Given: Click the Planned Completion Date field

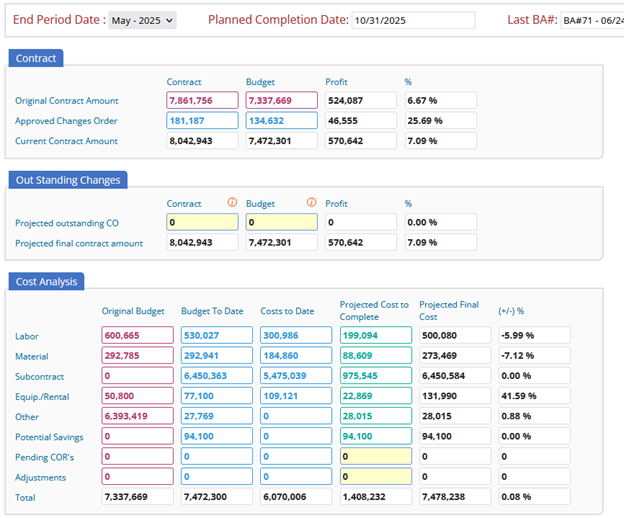Looking at the screenshot, I should (x=399, y=20).
